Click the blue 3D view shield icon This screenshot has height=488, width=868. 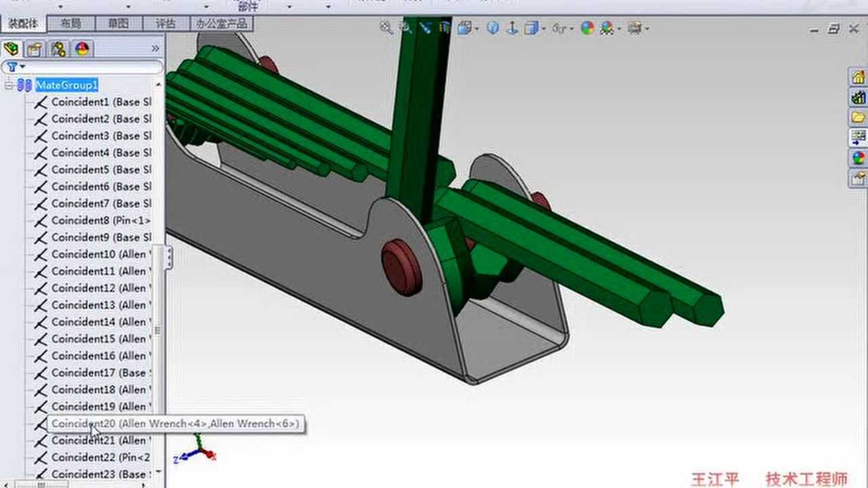click(x=493, y=28)
